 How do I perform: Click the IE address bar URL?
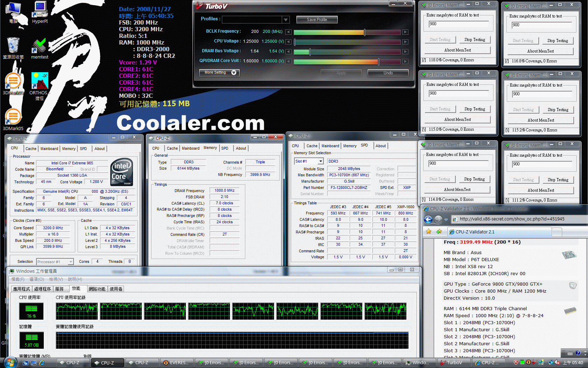(512, 219)
